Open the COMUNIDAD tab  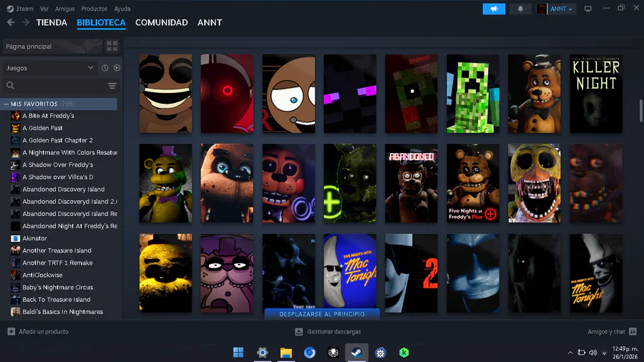tap(162, 23)
